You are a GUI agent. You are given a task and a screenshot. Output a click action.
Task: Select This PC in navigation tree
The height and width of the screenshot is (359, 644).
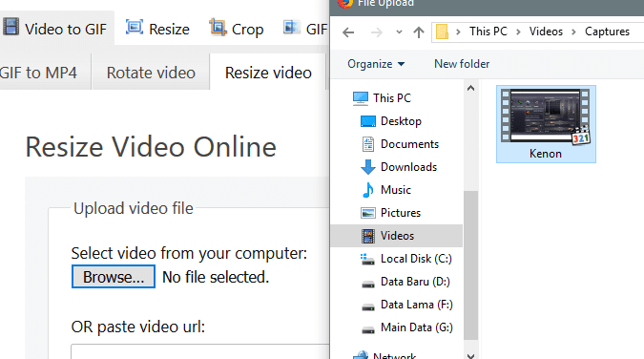click(x=392, y=98)
